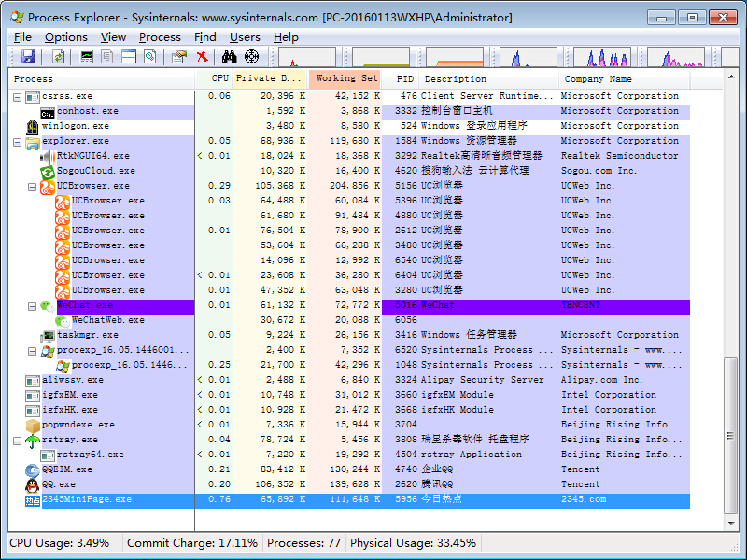The width and height of the screenshot is (747, 560).
Task: Click the explorer.exe folder icon
Action: pyautogui.click(x=33, y=142)
